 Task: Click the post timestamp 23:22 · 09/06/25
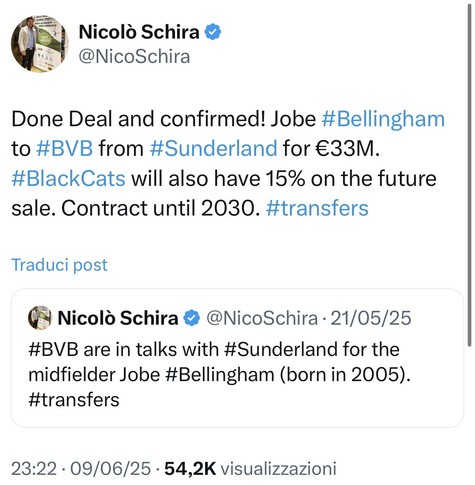pos(81,468)
